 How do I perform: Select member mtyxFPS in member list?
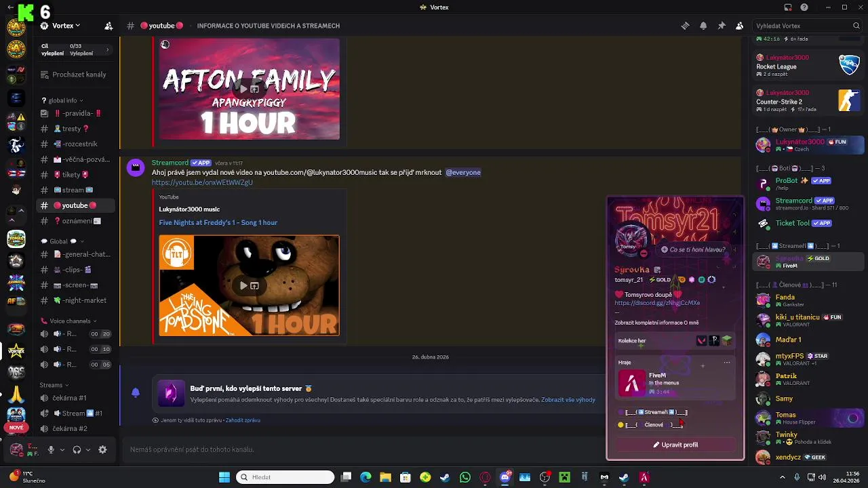(x=810, y=359)
